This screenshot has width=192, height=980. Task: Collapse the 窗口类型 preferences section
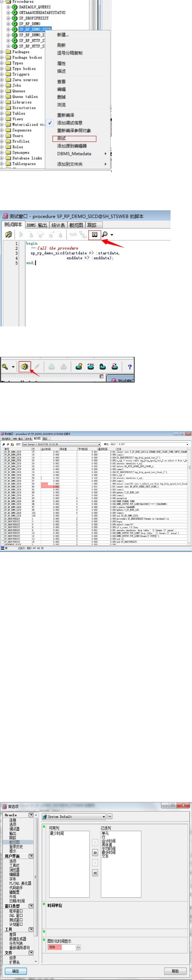pyautogui.click(x=31, y=906)
